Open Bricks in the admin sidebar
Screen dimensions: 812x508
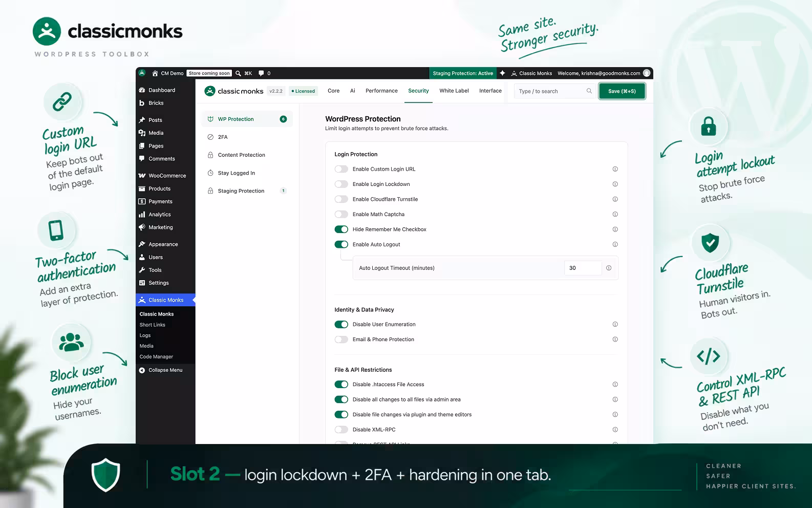(x=156, y=103)
